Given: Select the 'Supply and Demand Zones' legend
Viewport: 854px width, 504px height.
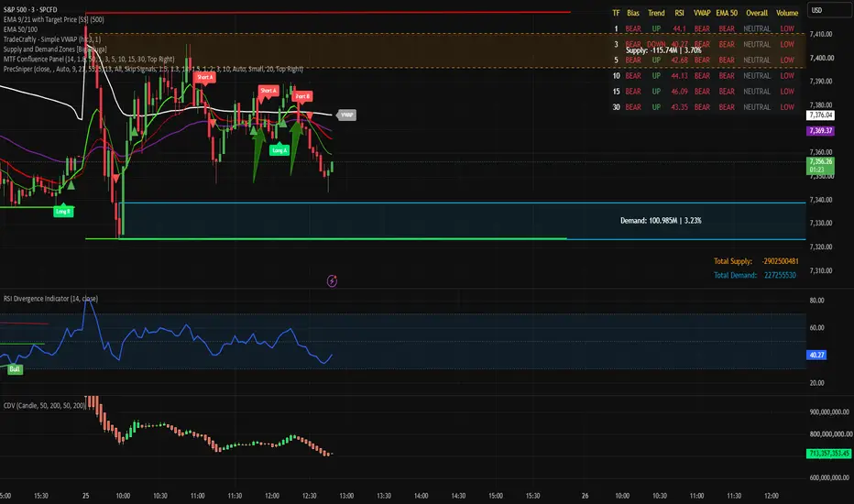Looking at the screenshot, I should click(x=54, y=49).
